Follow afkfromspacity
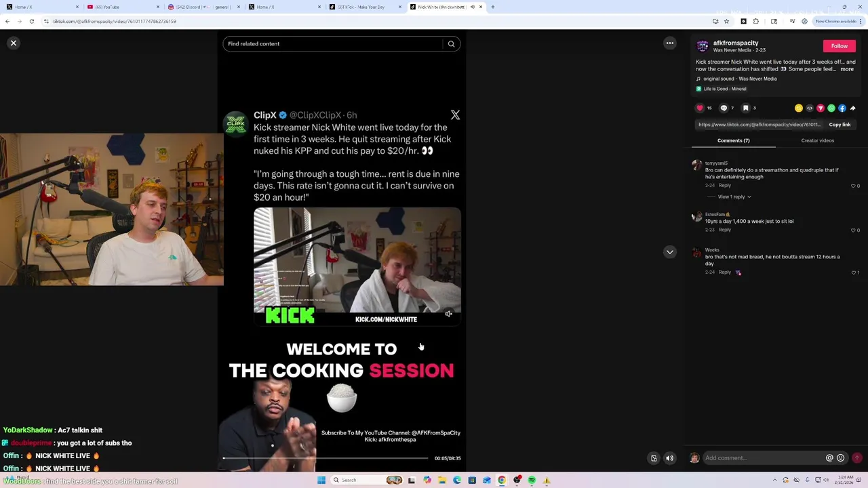 (x=840, y=46)
